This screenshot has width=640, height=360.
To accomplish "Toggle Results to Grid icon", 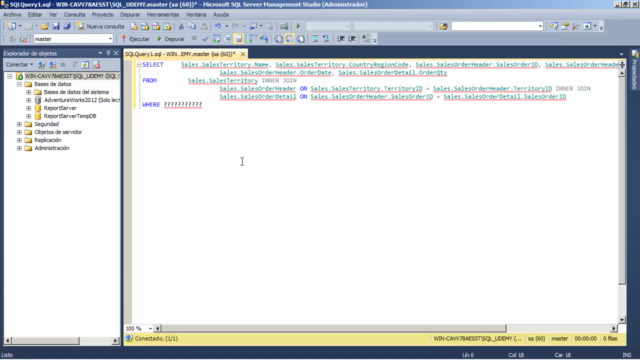I will pyautogui.click(x=289, y=39).
